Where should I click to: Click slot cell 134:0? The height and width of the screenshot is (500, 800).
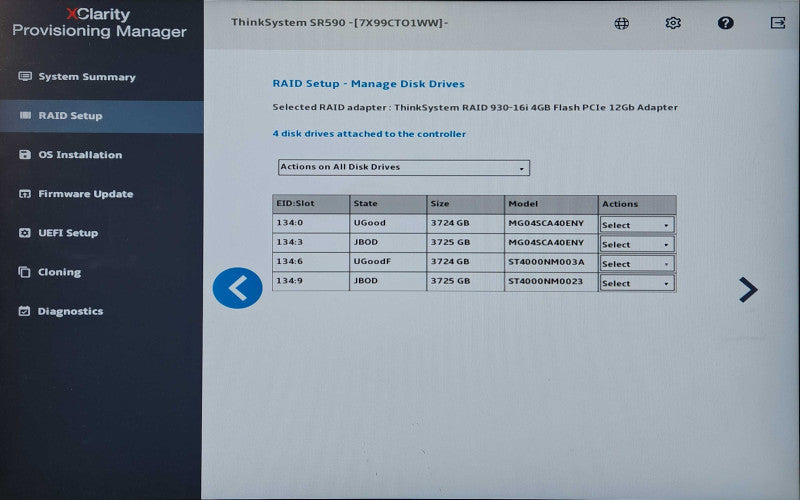click(x=311, y=223)
